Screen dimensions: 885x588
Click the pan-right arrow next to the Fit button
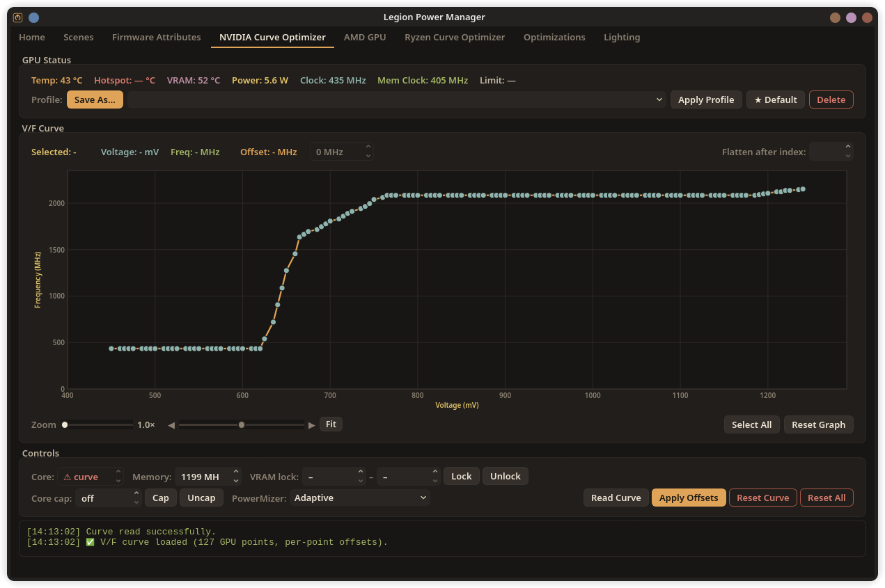312,425
